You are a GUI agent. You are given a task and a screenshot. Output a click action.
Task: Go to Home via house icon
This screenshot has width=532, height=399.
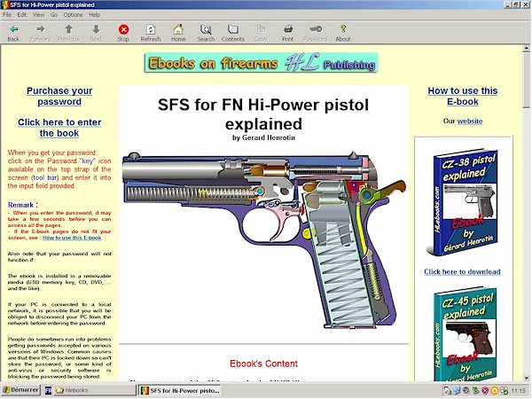(x=178, y=29)
